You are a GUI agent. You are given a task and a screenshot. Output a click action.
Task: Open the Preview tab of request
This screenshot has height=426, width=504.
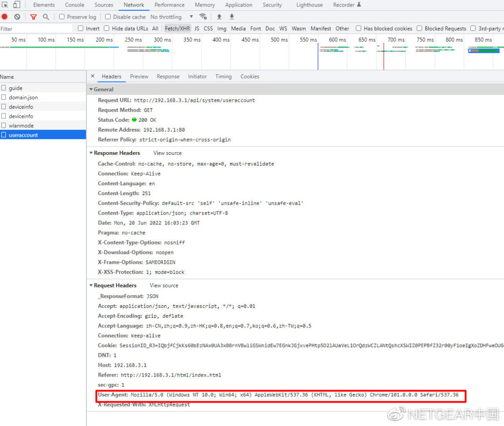(139, 77)
